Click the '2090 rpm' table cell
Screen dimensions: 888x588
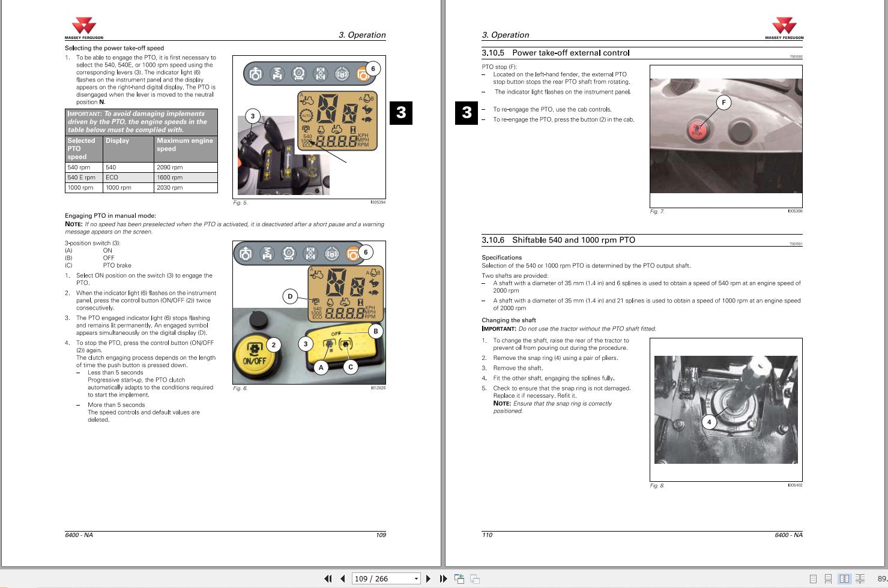[186, 167]
